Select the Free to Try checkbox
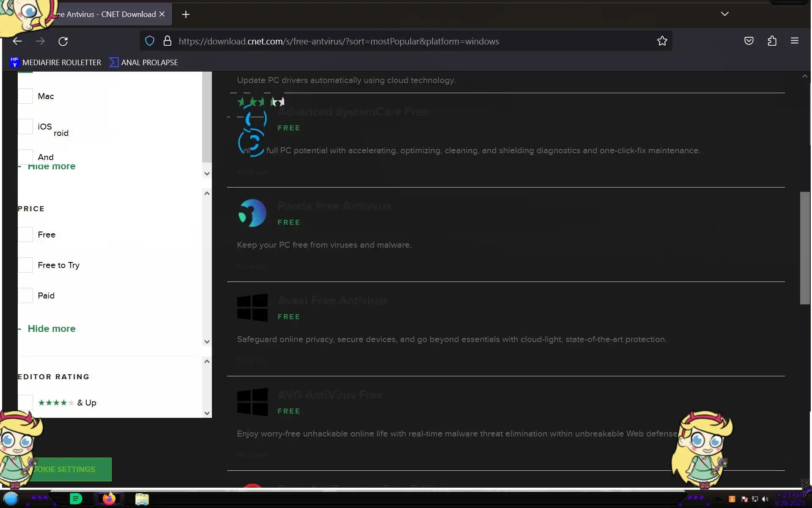Image resolution: width=812 pixels, height=508 pixels. tap(25, 265)
